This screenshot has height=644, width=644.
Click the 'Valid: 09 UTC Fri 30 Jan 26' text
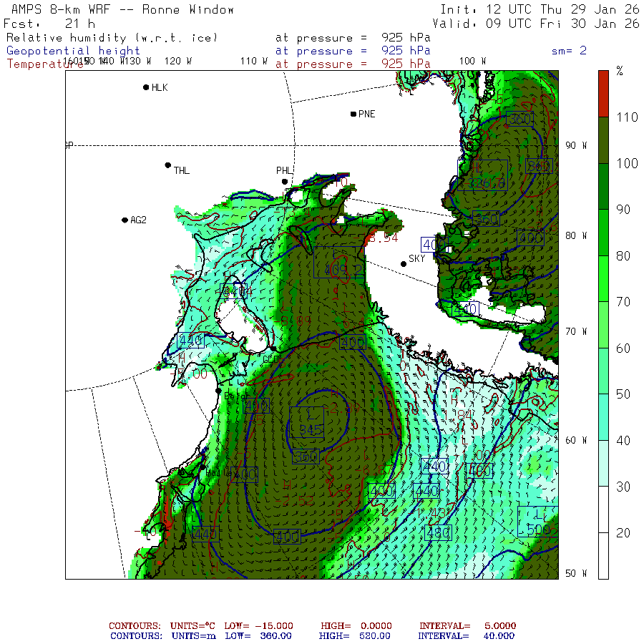[535, 24]
